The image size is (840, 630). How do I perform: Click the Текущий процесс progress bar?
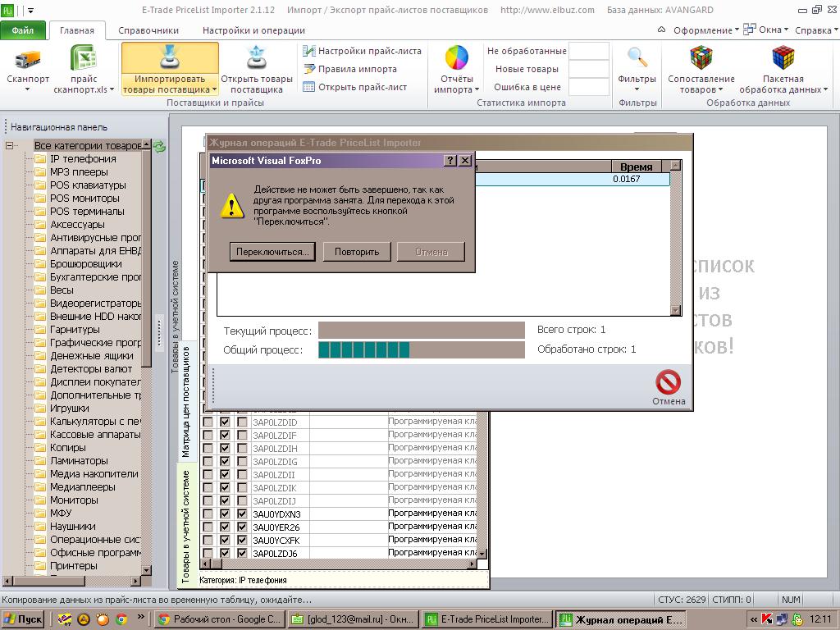point(422,331)
